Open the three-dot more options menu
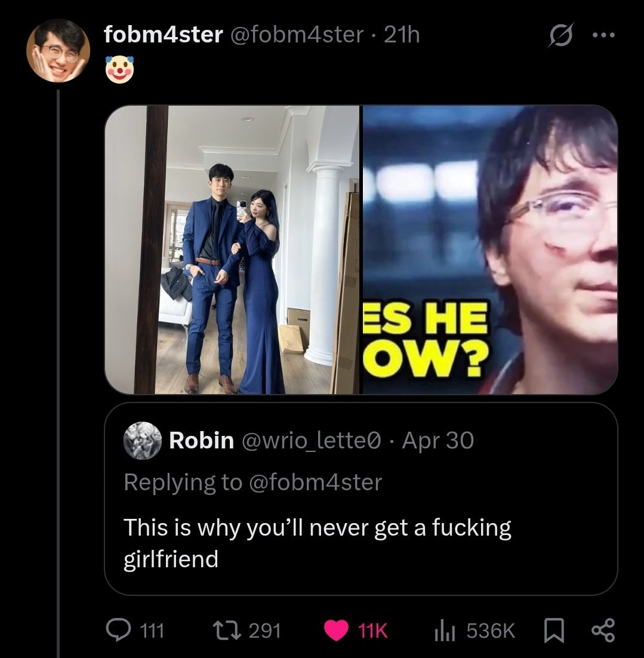The height and width of the screenshot is (658, 644). [604, 35]
